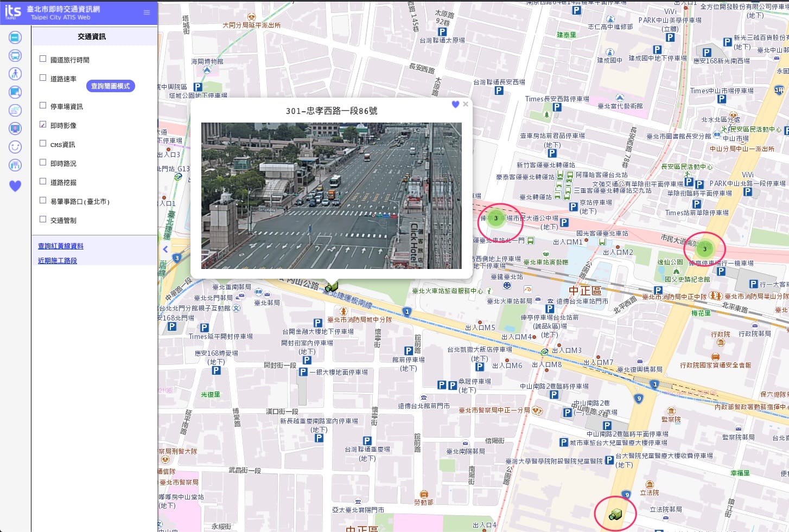Enable 國道旅行時間 checkbox

[43, 59]
